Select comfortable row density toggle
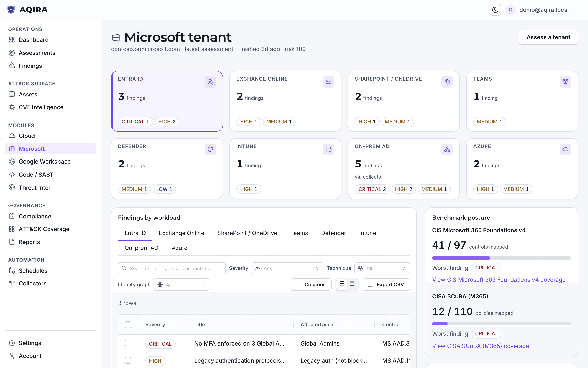 click(x=342, y=284)
